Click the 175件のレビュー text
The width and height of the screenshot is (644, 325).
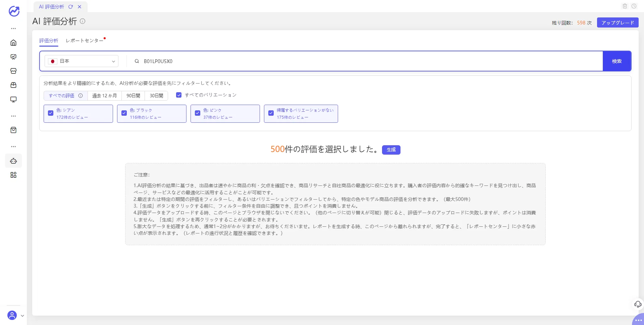point(292,117)
